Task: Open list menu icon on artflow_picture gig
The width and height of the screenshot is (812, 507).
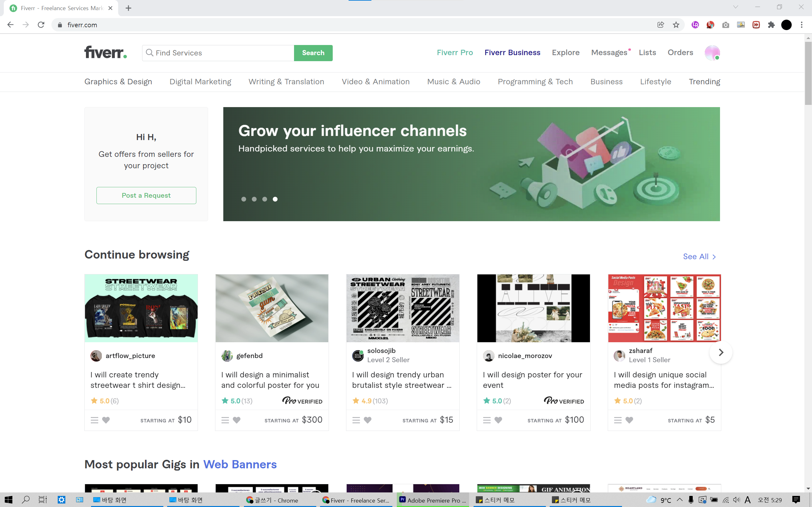Action: (x=94, y=420)
